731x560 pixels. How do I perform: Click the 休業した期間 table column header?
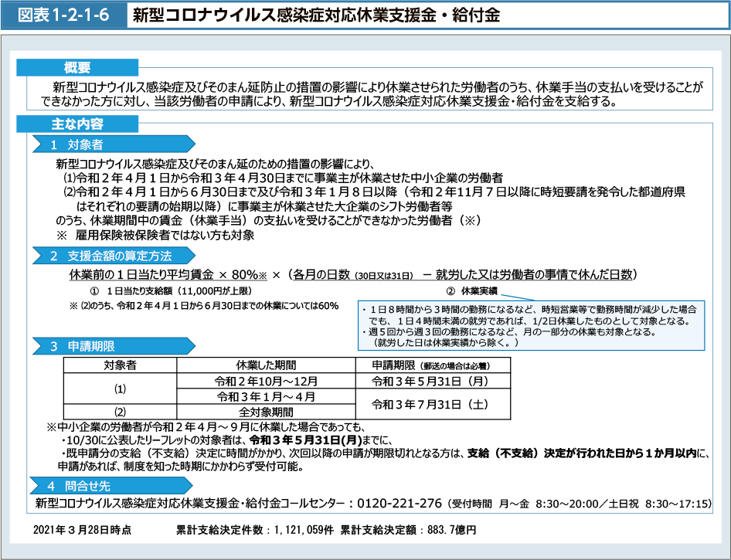[x=267, y=365]
